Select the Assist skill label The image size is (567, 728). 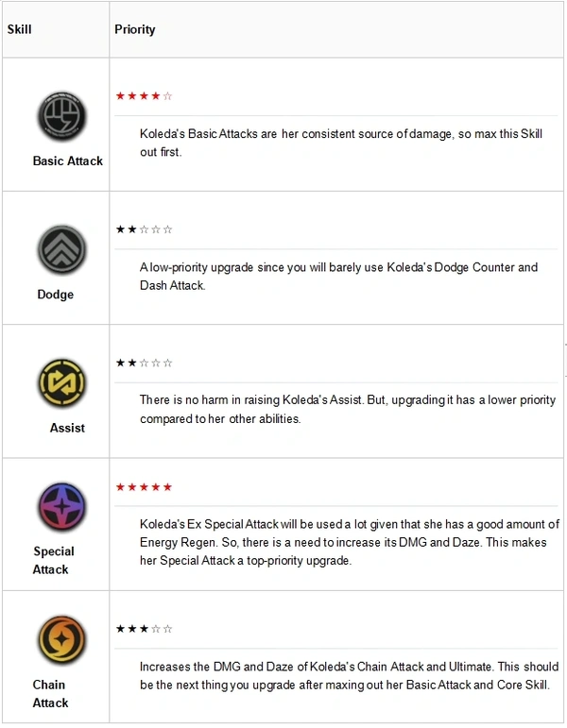tap(67, 428)
